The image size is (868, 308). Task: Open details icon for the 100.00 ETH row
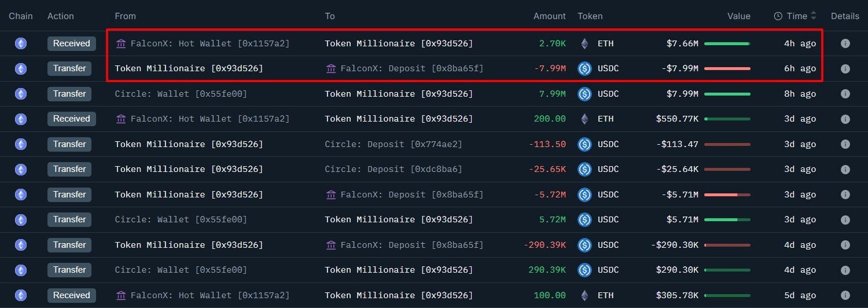845,295
